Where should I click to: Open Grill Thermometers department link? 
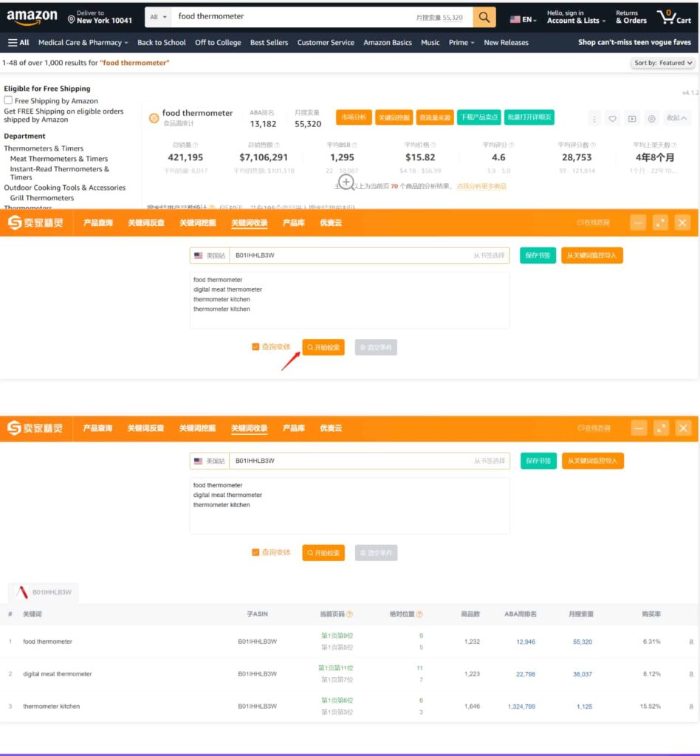coord(42,198)
